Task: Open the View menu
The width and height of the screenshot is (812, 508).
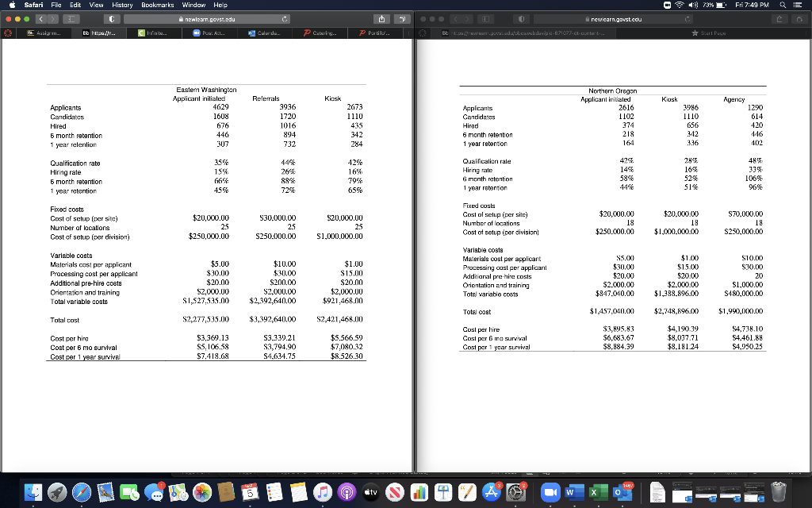Action: point(95,5)
